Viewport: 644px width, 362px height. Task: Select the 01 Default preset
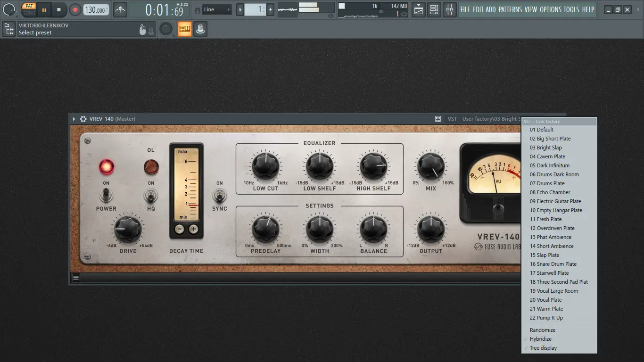[x=559, y=130]
